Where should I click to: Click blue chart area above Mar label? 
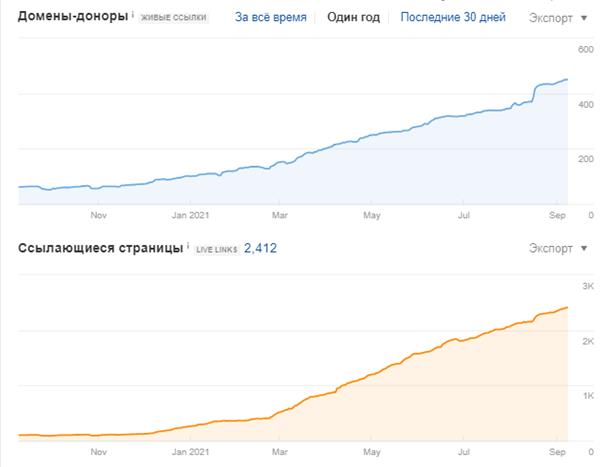click(280, 184)
